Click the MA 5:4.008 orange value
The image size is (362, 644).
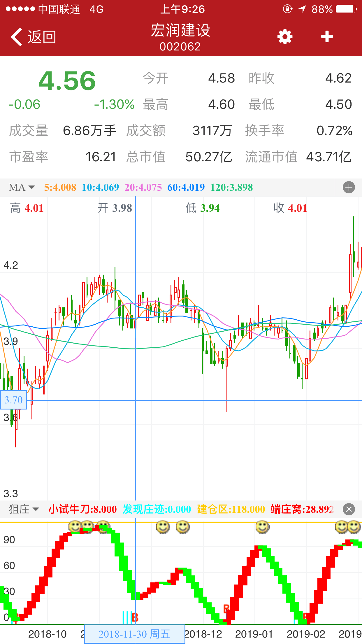[x=60, y=187]
